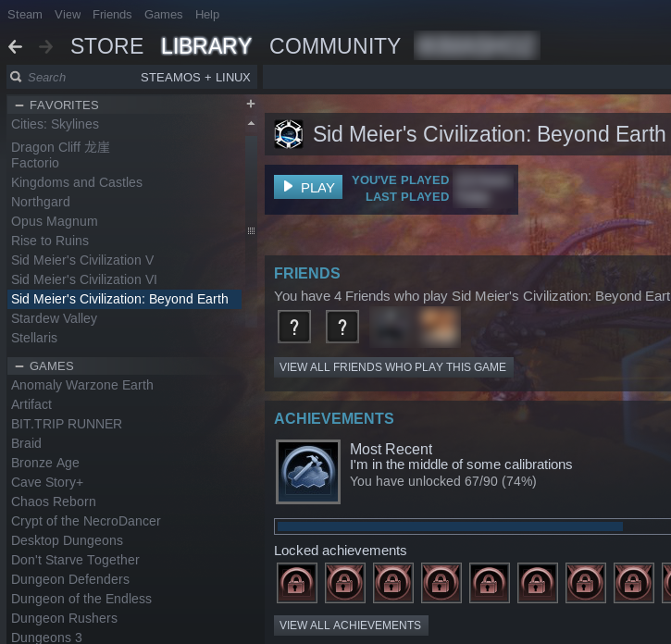View the seventh locked achievement icon
This screenshot has height=644, width=671.
click(x=586, y=583)
